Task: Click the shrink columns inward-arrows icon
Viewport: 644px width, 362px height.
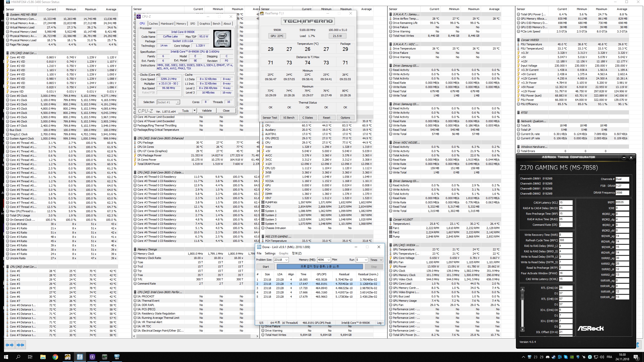Action: coord(21,345)
